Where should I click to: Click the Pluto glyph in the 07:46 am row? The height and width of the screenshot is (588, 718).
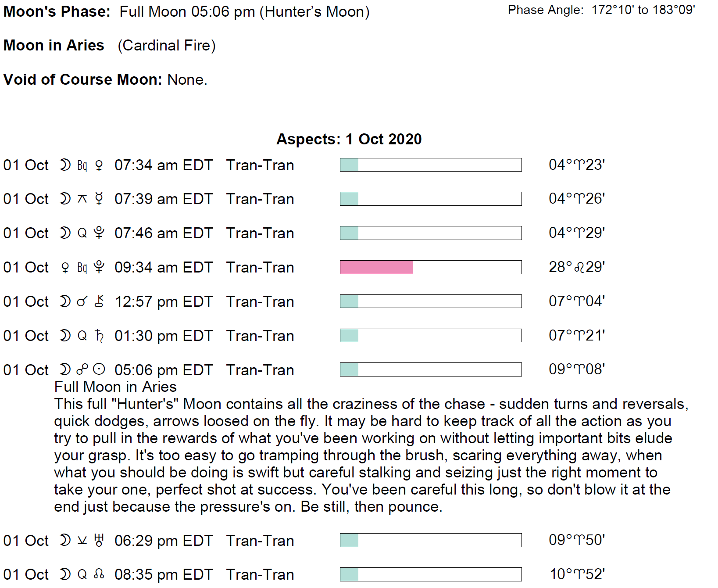coord(99,233)
